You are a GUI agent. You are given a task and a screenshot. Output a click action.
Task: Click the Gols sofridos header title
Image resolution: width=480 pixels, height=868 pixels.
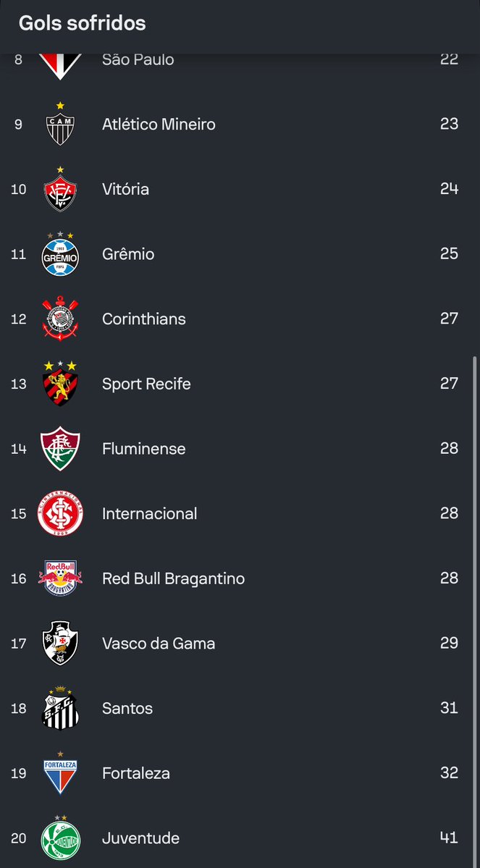point(82,23)
